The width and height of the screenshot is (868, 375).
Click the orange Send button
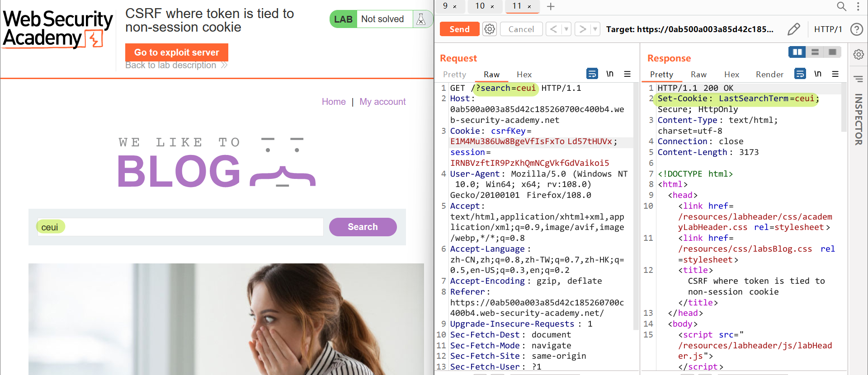pos(459,29)
